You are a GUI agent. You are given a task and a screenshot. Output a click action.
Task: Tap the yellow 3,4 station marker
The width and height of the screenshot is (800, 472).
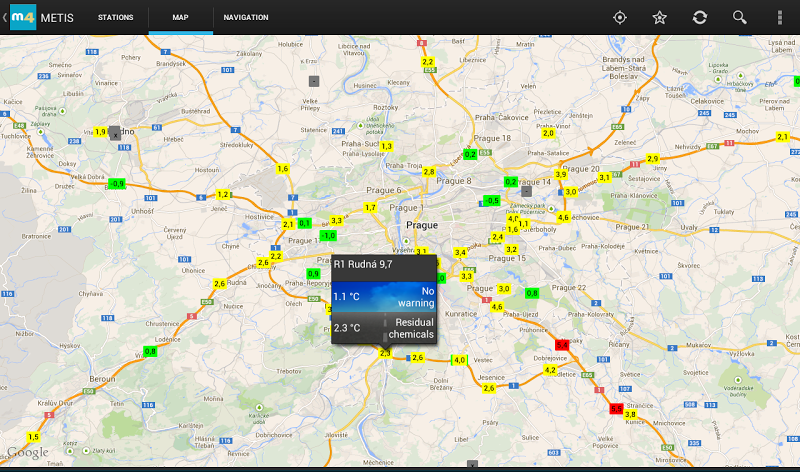(x=460, y=253)
